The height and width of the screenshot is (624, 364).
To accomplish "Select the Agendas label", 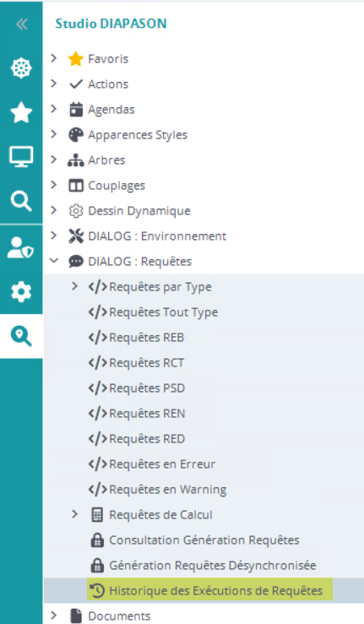I will coord(111,110).
